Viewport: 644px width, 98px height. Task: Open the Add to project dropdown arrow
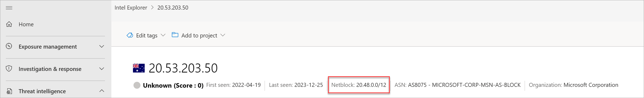[223, 35]
